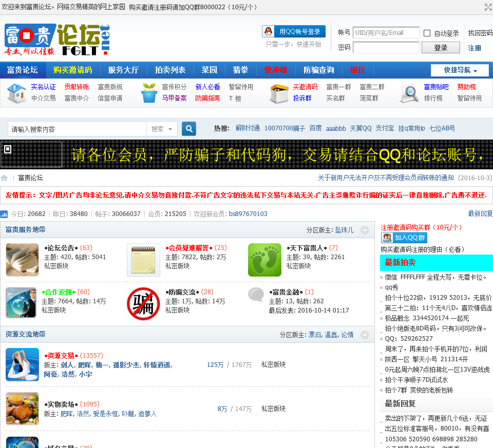Open the 富贵金融 speech bubble icon
Image resolution: width=493 pixels, height=448 pixels.
(x=256, y=295)
